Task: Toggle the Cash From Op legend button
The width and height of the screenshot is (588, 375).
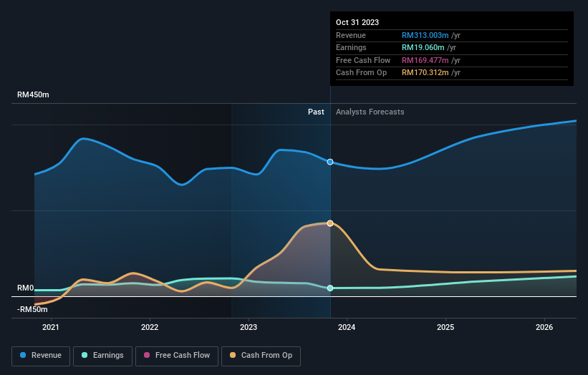Action: tap(261, 356)
